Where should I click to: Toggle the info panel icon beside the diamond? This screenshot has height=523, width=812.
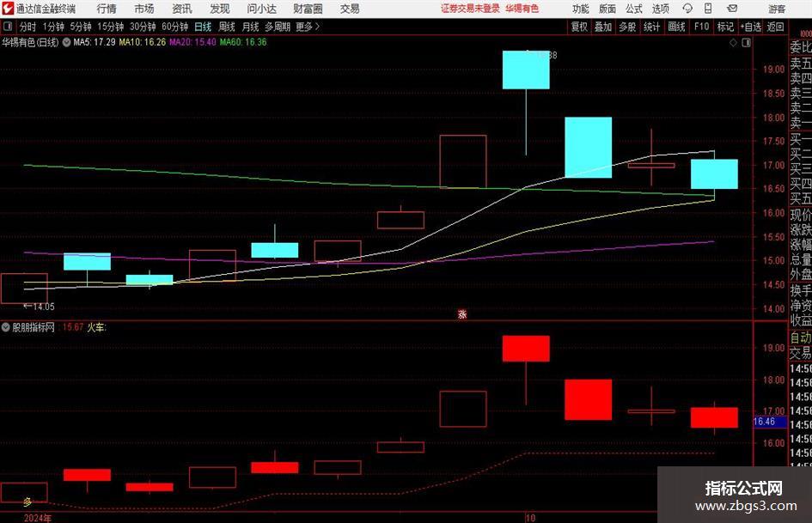click(746, 42)
